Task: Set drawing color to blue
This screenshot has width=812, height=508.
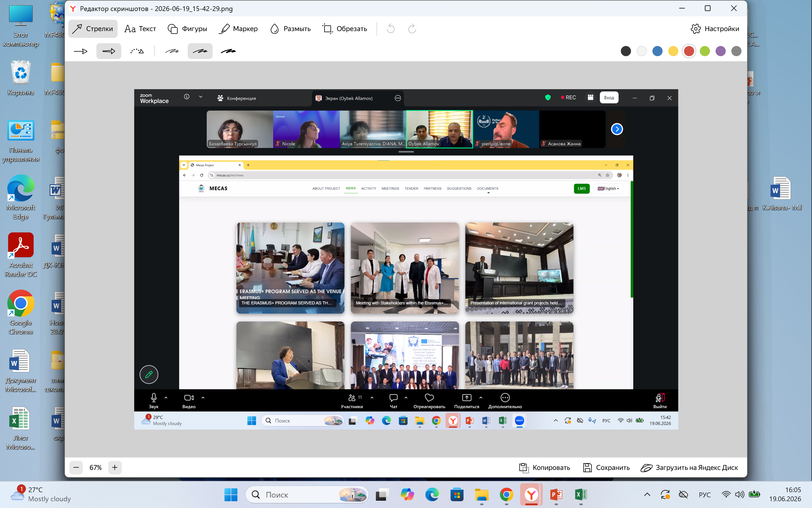Action: pyautogui.click(x=657, y=51)
